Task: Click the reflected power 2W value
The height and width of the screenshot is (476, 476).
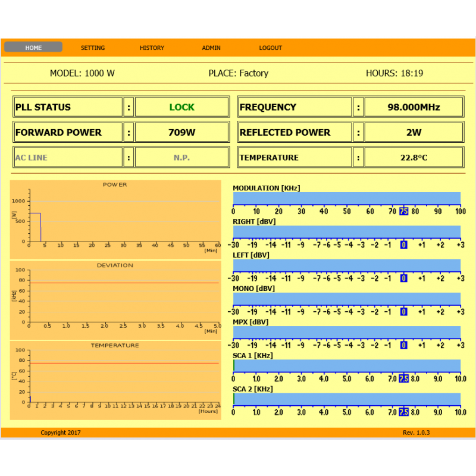Action: (414, 132)
